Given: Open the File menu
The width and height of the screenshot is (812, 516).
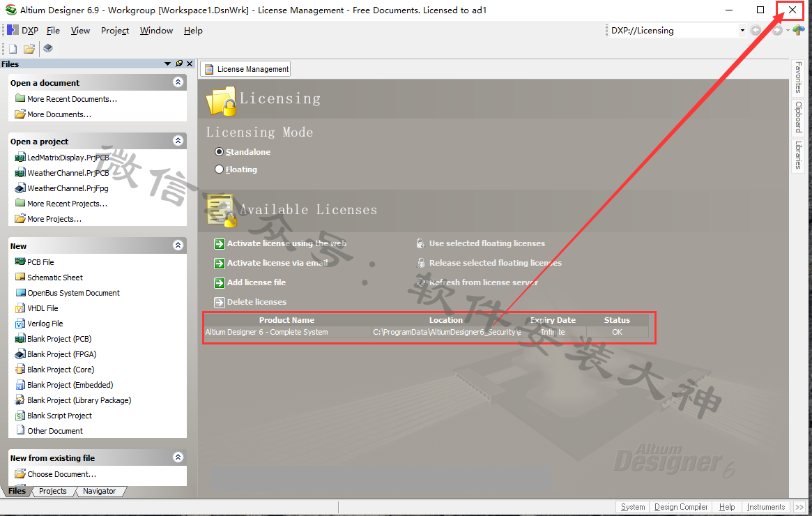Looking at the screenshot, I should coord(54,31).
